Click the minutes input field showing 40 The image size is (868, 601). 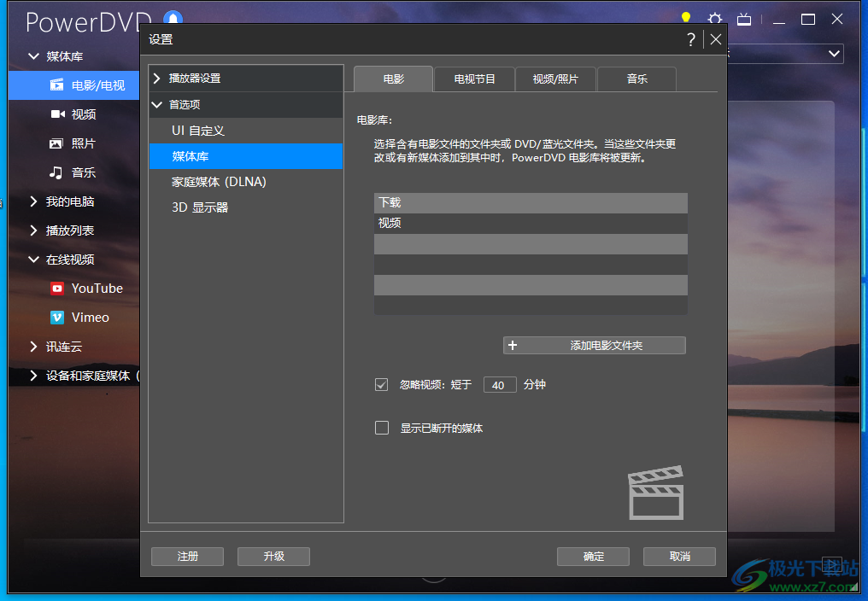500,385
